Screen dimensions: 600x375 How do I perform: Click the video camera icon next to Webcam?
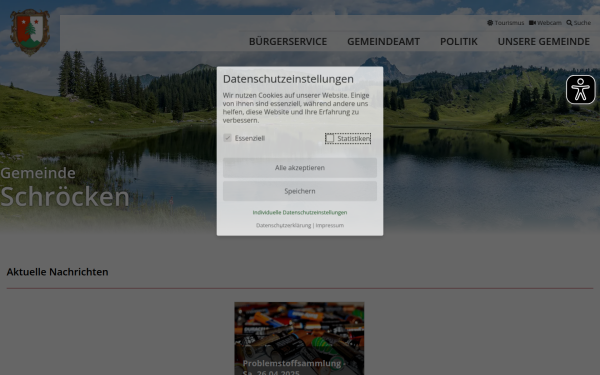coord(532,23)
